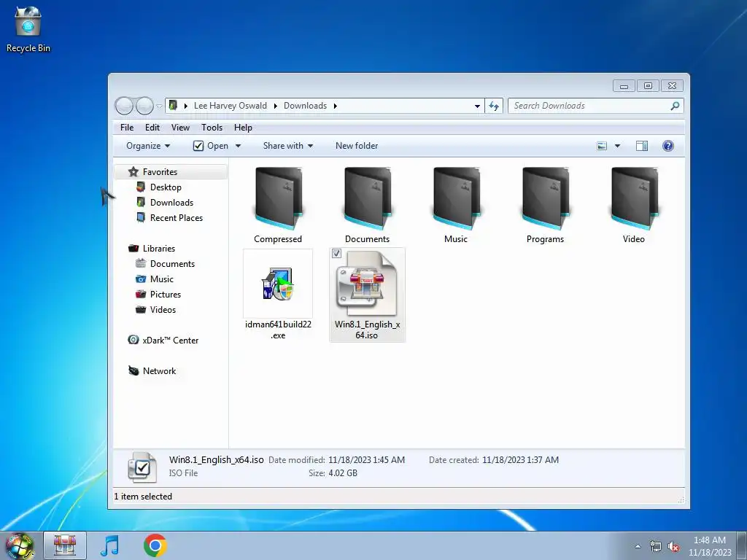Expand the Share with dropdown
This screenshot has width=747, height=560.
(x=287, y=146)
